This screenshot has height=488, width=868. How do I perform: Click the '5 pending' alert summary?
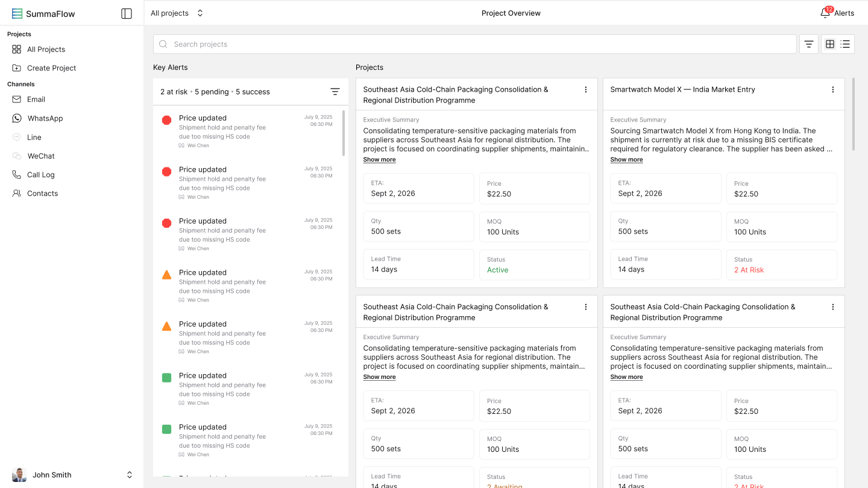[212, 92]
